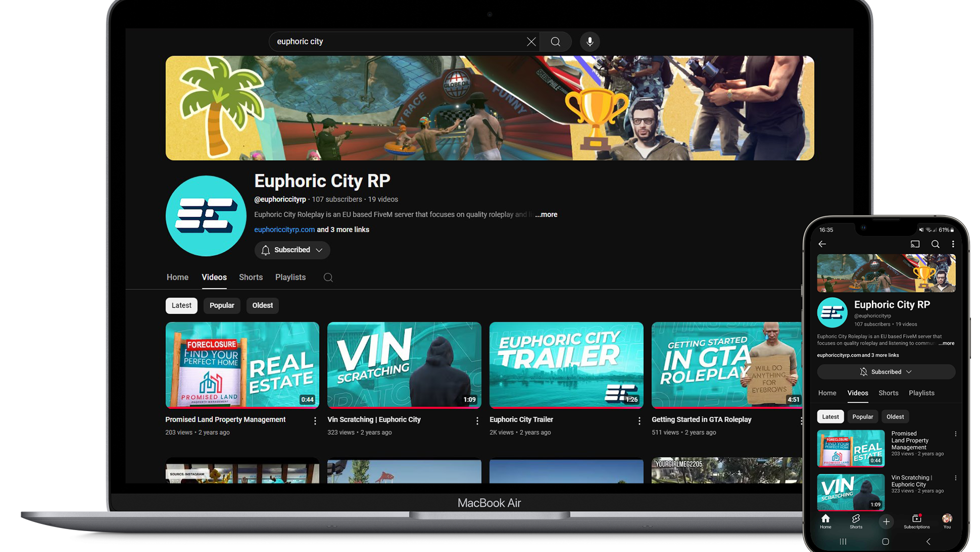Play the Vin Scratching thumbnail on laptop
980x552 pixels.
point(404,365)
